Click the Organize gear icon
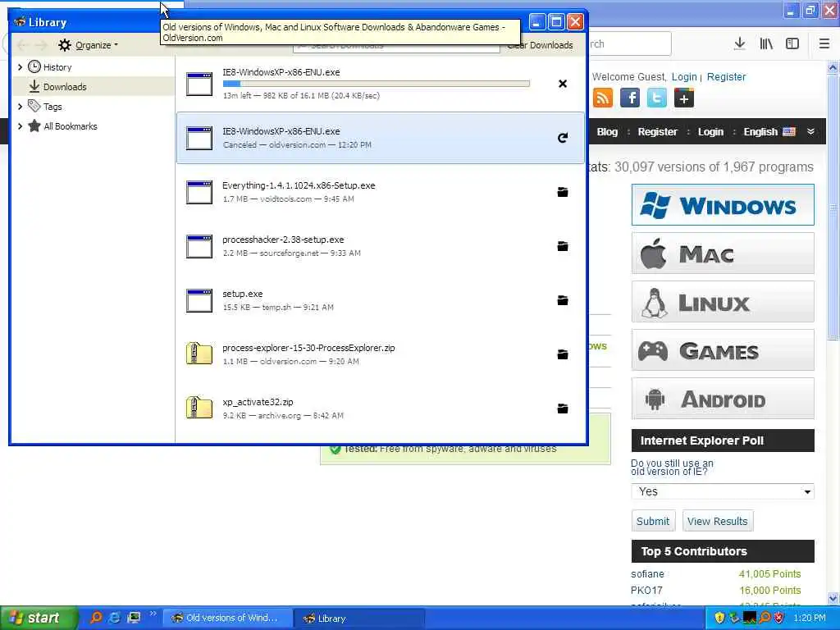 coord(65,45)
